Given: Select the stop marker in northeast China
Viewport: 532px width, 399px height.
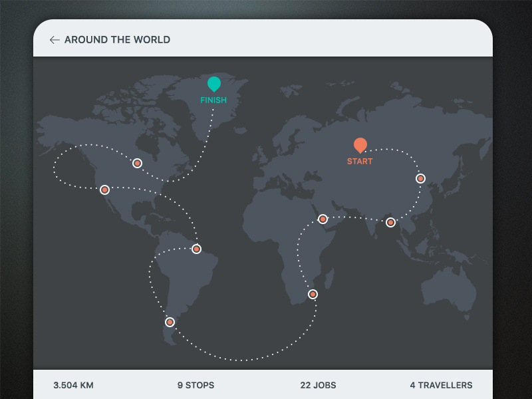Looking at the screenshot, I should click(x=420, y=178).
